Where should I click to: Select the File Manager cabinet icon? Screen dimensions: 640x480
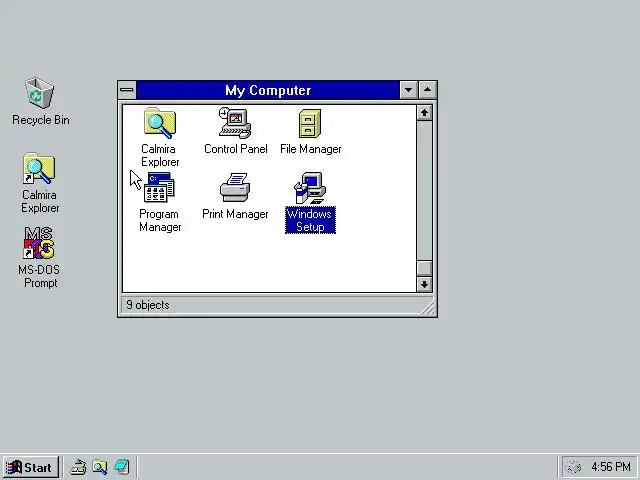pos(310,123)
